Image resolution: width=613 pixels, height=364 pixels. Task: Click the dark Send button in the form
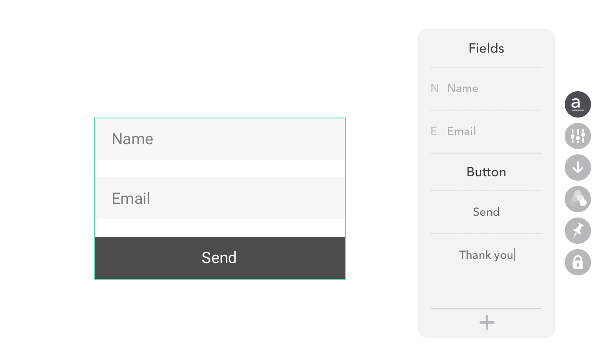[x=220, y=258]
